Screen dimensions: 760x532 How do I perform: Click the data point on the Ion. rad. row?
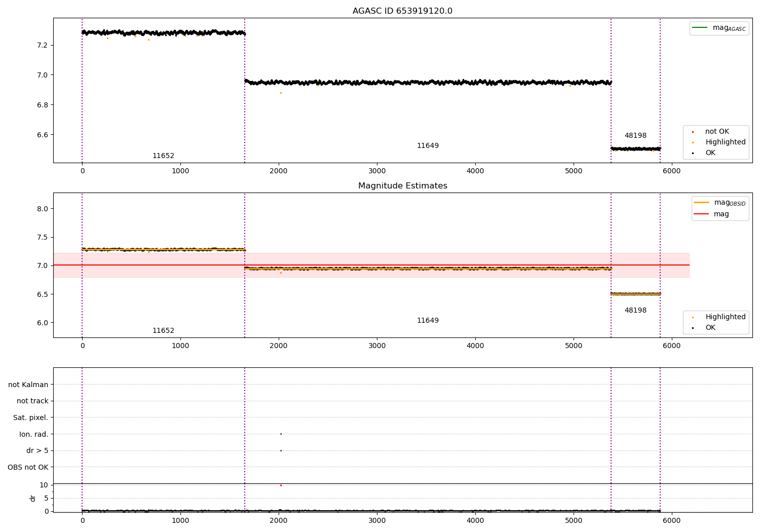tap(281, 434)
